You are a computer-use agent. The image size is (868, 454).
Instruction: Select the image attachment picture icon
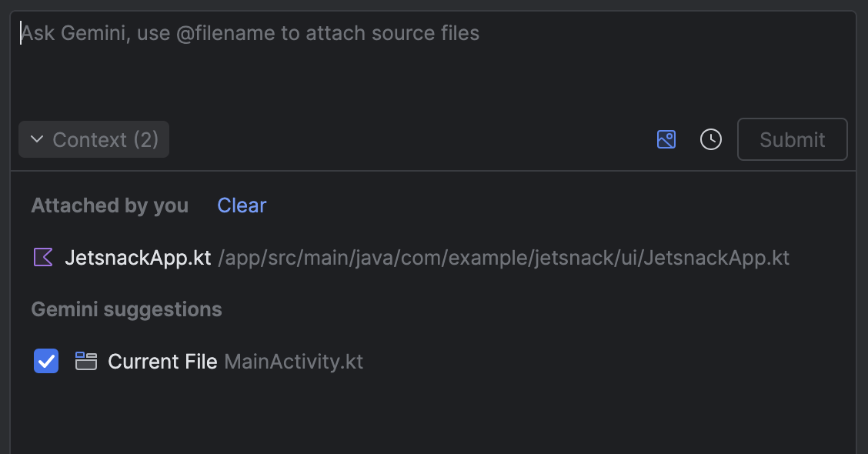[x=666, y=139]
